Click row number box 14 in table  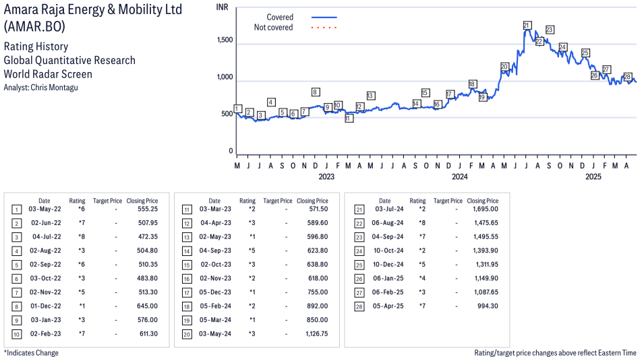point(187,251)
